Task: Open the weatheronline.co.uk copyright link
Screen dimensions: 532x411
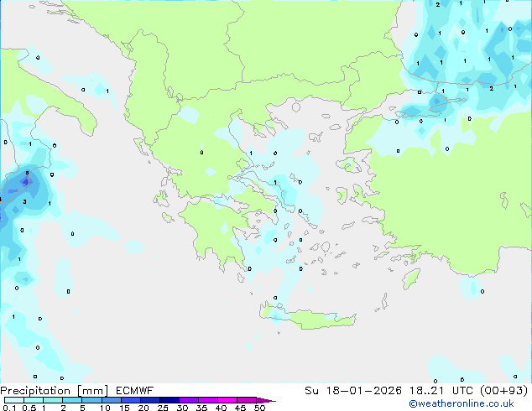Action: (461, 403)
